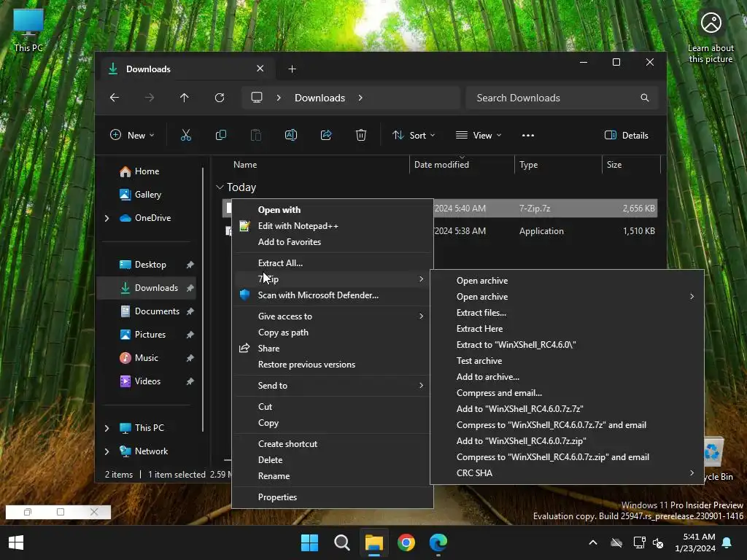Sort by Date modified column header
This screenshot has width=747, height=560.
pyautogui.click(x=462, y=165)
